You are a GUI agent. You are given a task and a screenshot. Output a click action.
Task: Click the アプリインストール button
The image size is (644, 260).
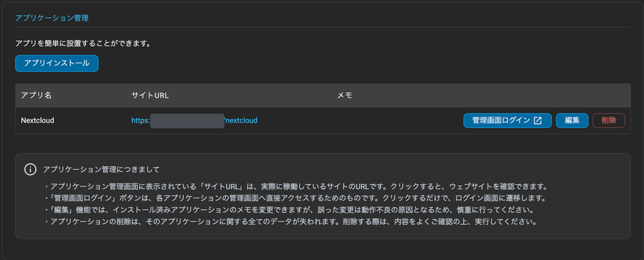pos(57,63)
